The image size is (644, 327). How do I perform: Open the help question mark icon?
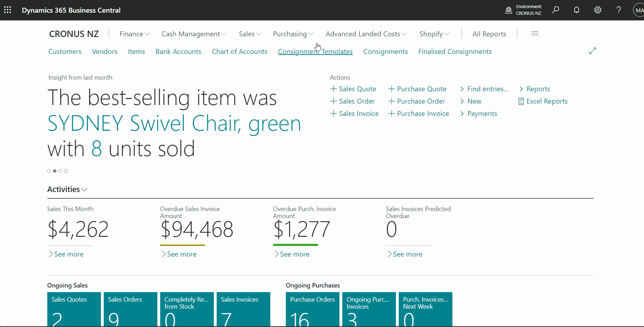[619, 10]
